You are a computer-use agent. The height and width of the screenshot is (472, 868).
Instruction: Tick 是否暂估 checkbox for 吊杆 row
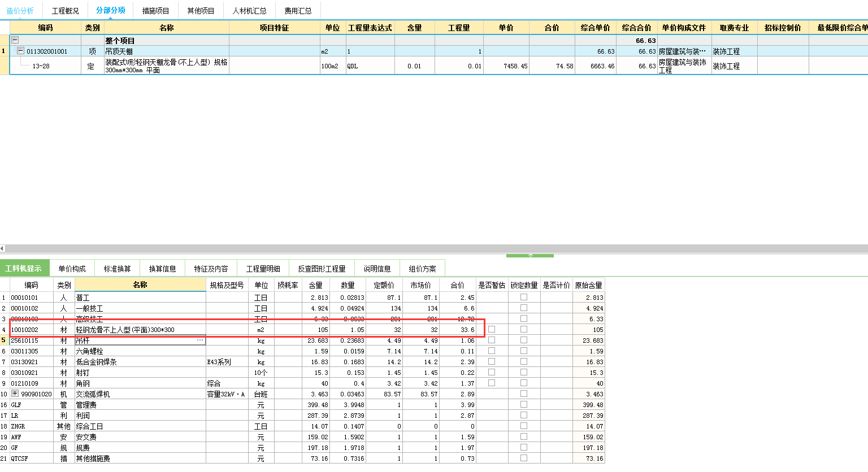coord(492,340)
